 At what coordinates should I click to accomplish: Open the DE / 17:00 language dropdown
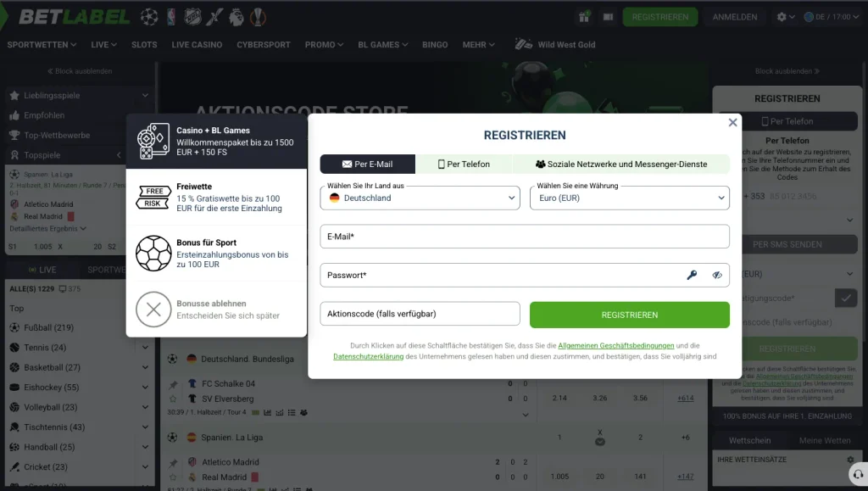point(831,17)
